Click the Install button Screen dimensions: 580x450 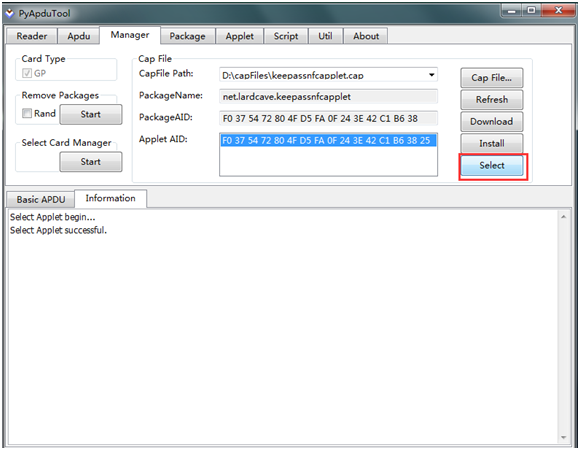[x=492, y=143]
